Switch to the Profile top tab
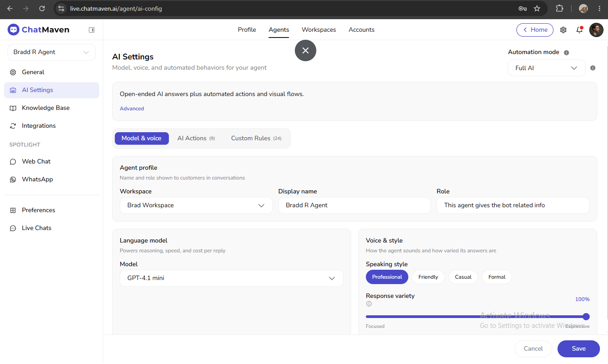This screenshot has width=608, height=364. click(x=247, y=29)
